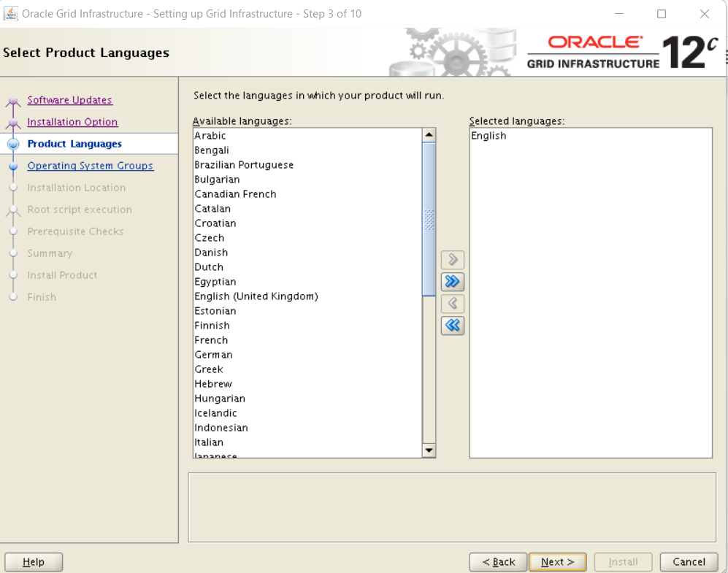The height and width of the screenshot is (573, 728).
Task: Select Dutch in Available languages
Action: [307, 267]
